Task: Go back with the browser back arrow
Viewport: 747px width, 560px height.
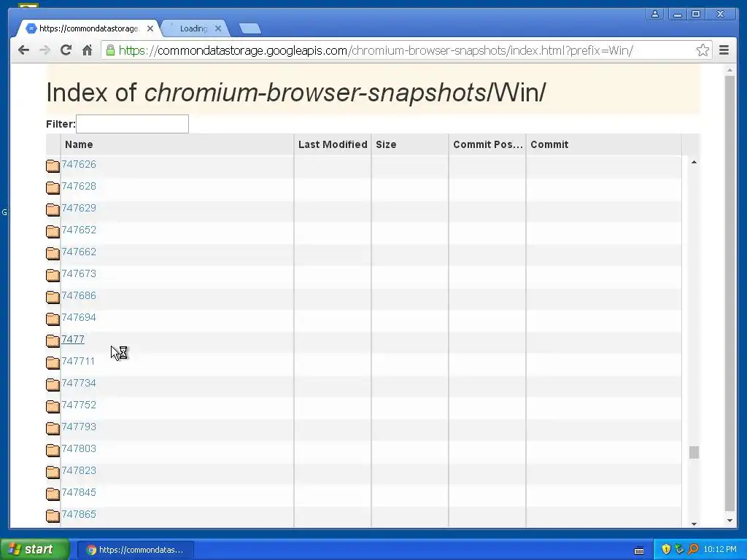Action: point(23,50)
